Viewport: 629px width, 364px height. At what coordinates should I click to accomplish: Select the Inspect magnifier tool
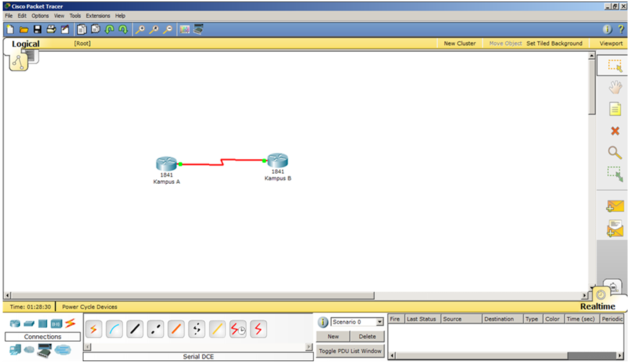[x=615, y=152]
